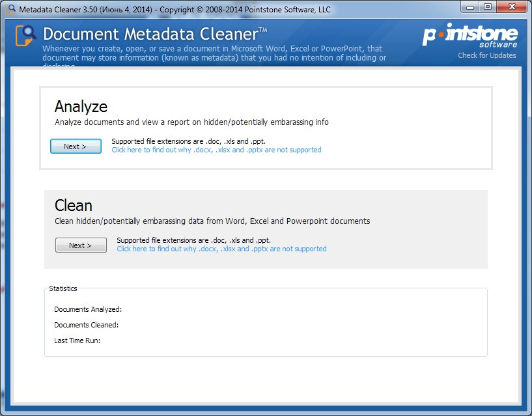The width and height of the screenshot is (532, 416).
Task: Click supported file extensions text under Analyze
Action: click(189, 141)
